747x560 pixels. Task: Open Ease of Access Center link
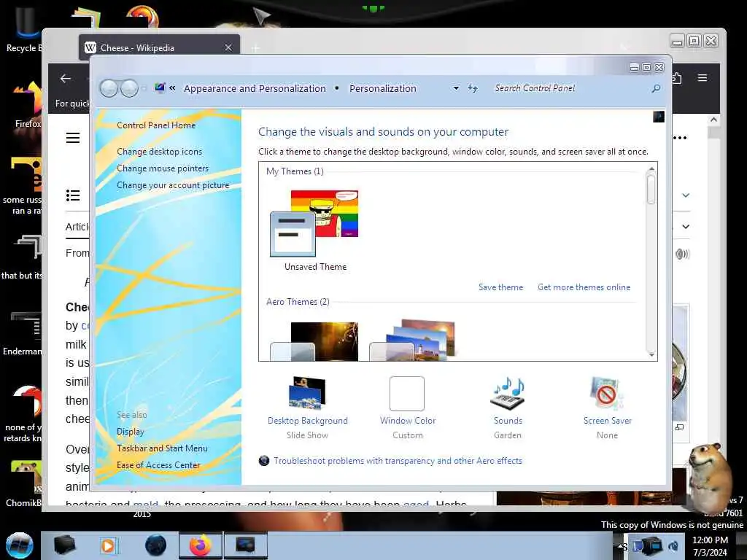pyautogui.click(x=158, y=464)
